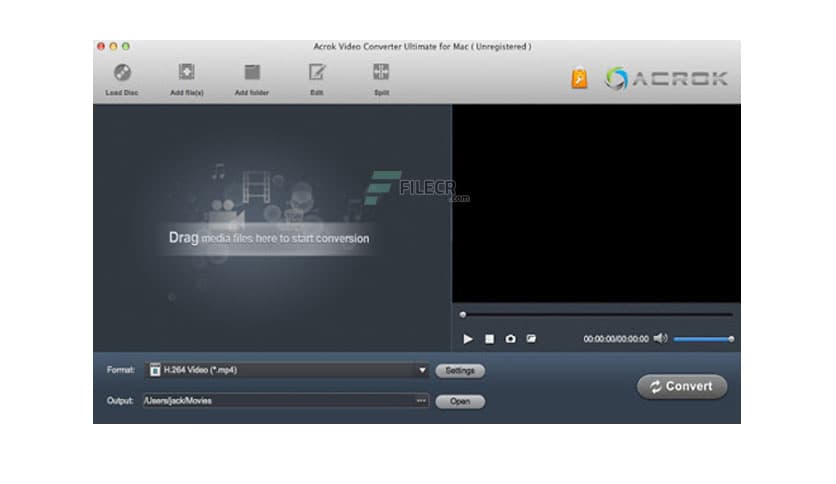Browse output folder with ellipsis button
This screenshot has height=484, width=836.
(421, 401)
